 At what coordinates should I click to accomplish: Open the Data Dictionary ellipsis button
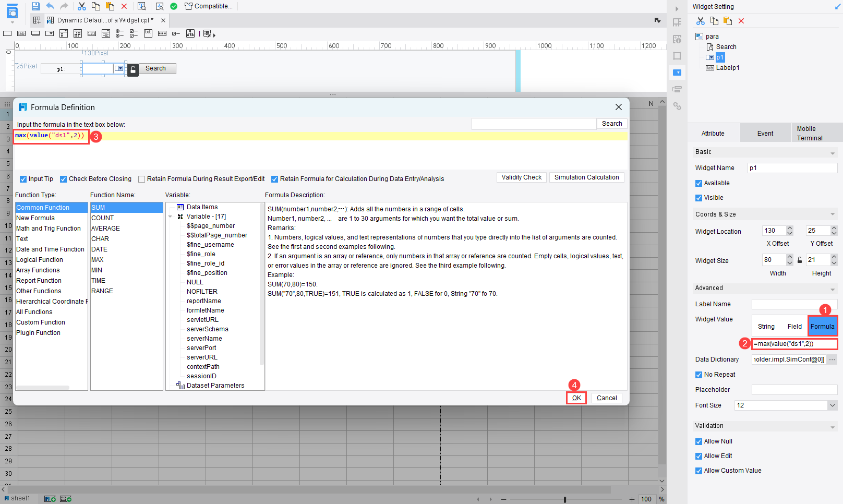tap(832, 359)
